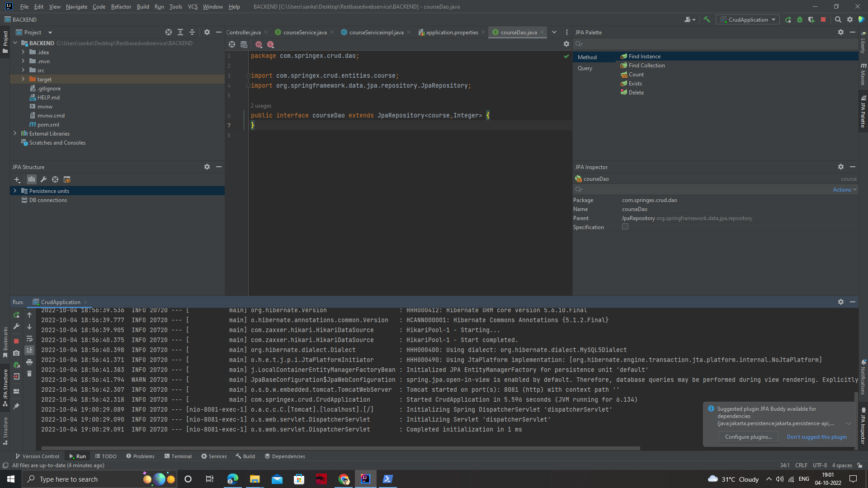The height and width of the screenshot is (488, 868).
Task: Expand the src folder
Action: point(23,70)
